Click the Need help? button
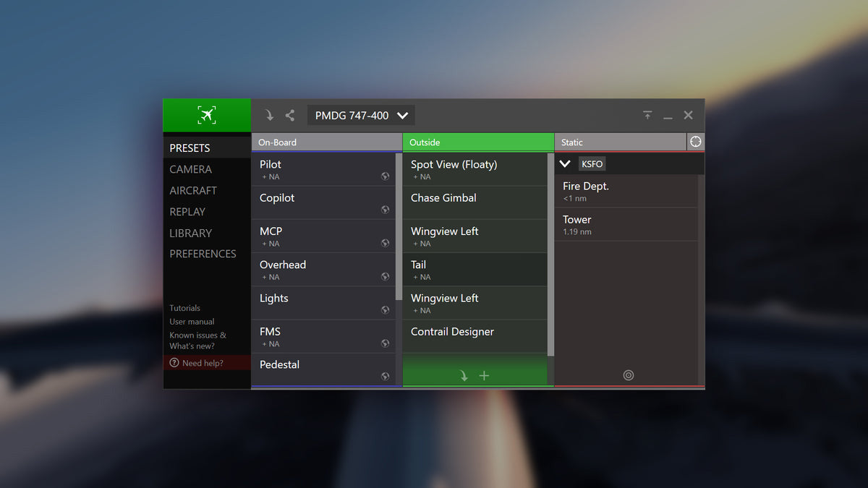 pyautogui.click(x=202, y=363)
